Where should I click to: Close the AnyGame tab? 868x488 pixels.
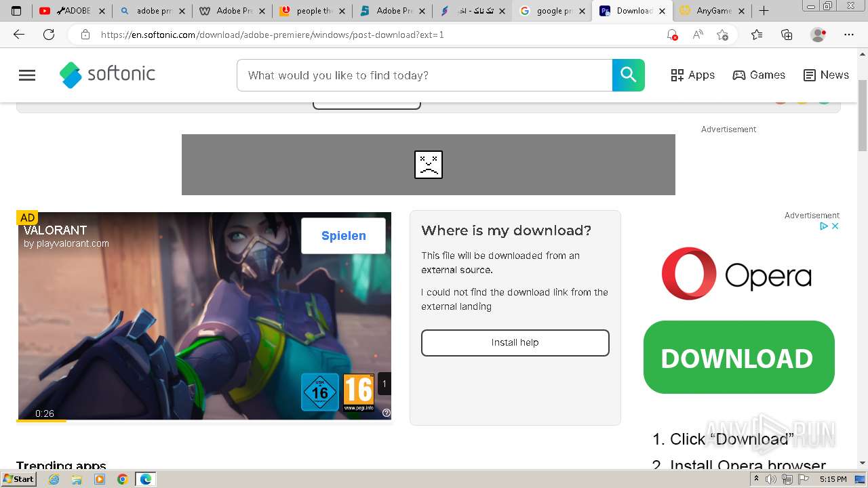[742, 11]
